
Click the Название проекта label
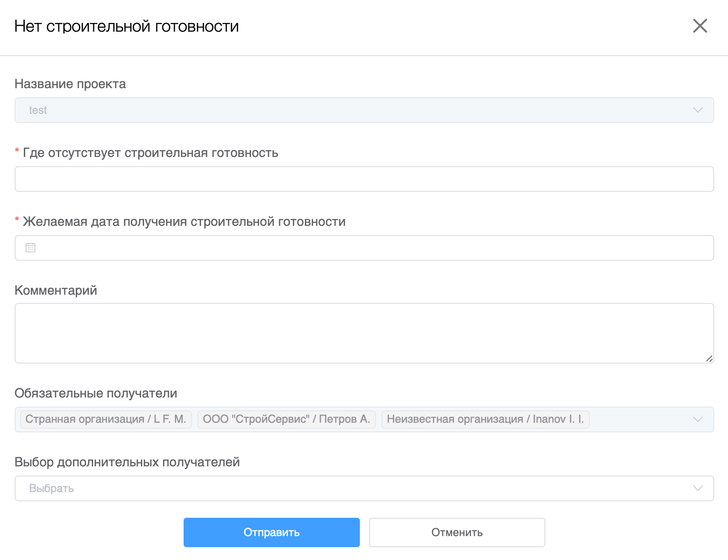70,84
